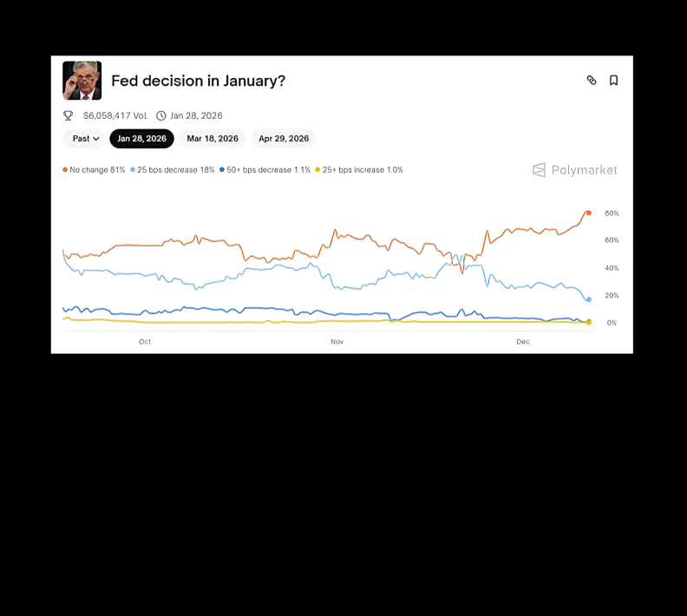Switch to the Apr 29, 2026 tab
The image size is (687, 616).
(284, 139)
